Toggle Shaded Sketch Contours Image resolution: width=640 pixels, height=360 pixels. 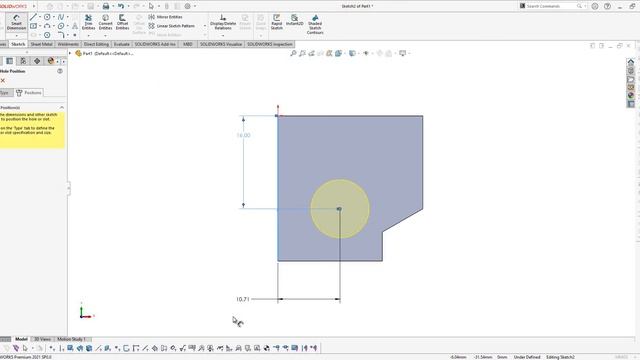[315, 24]
